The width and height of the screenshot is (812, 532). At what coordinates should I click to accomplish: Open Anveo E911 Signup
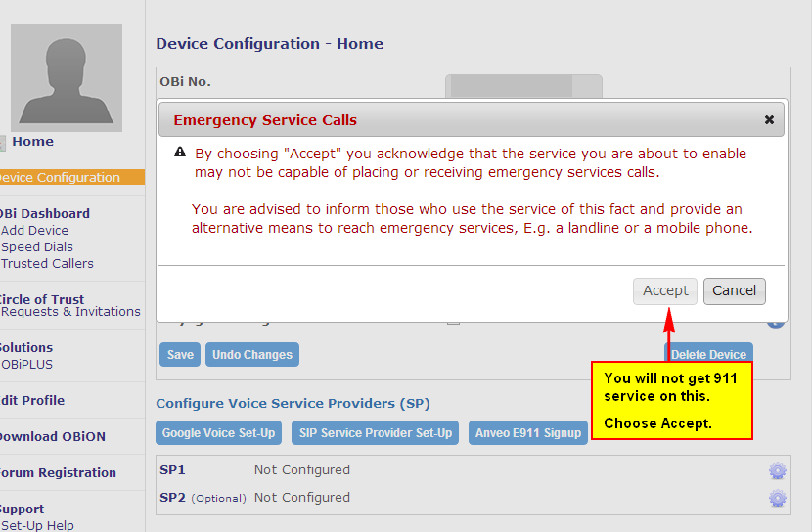point(527,432)
